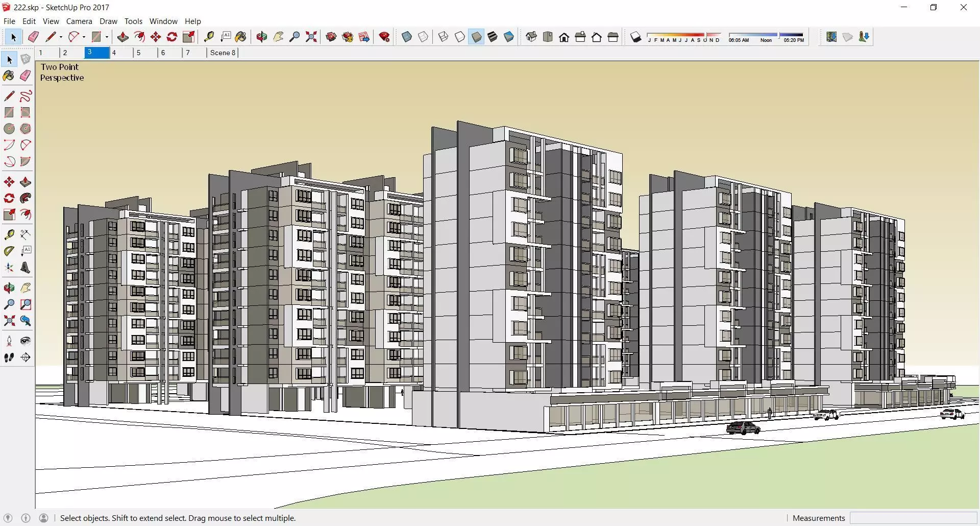Viewport: 980px width, 526px height.
Task: Switch to scene tab 1
Action: pos(48,53)
